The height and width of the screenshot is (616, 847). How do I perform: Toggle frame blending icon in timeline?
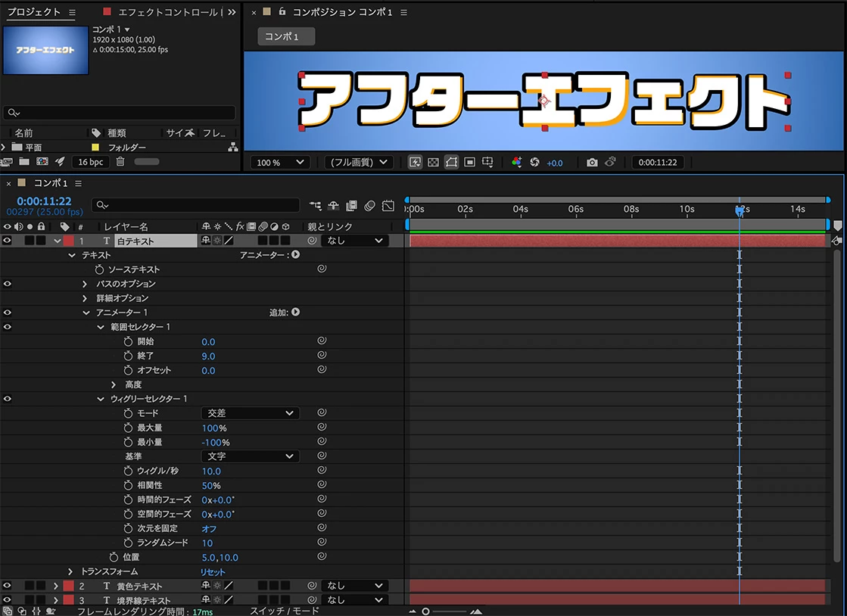point(352,206)
